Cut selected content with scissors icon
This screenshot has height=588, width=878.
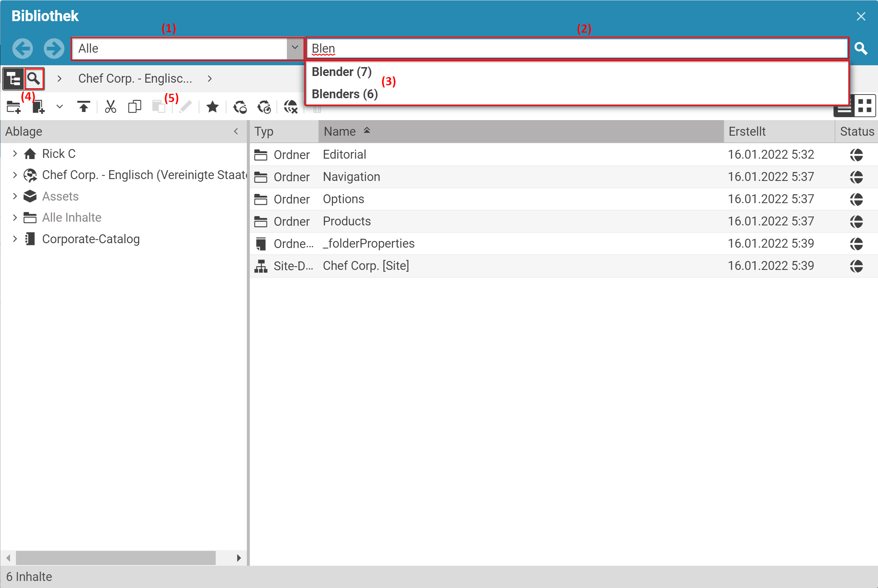coord(110,107)
